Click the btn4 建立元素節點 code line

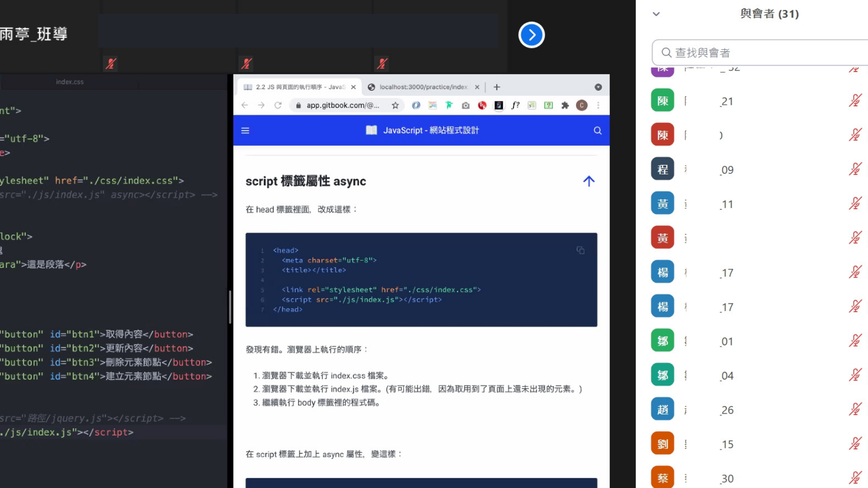pyautogui.click(x=106, y=376)
